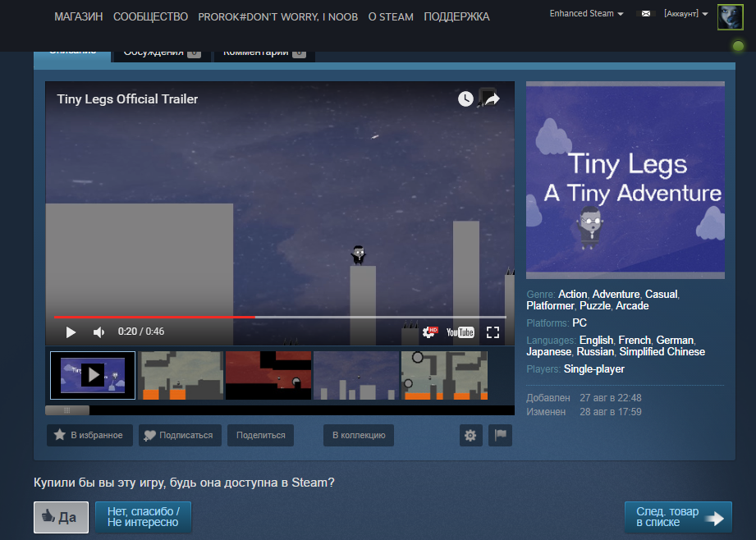The height and width of the screenshot is (540, 756).
Task: Open PROROK#DON'T WORRY, I NOOB profile menu
Action: 277,17
